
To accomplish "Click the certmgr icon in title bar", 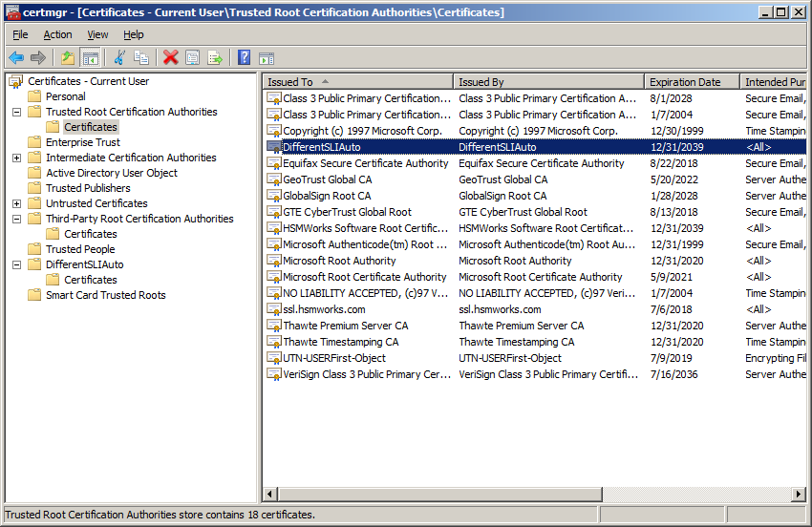I will tap(13, 12).
